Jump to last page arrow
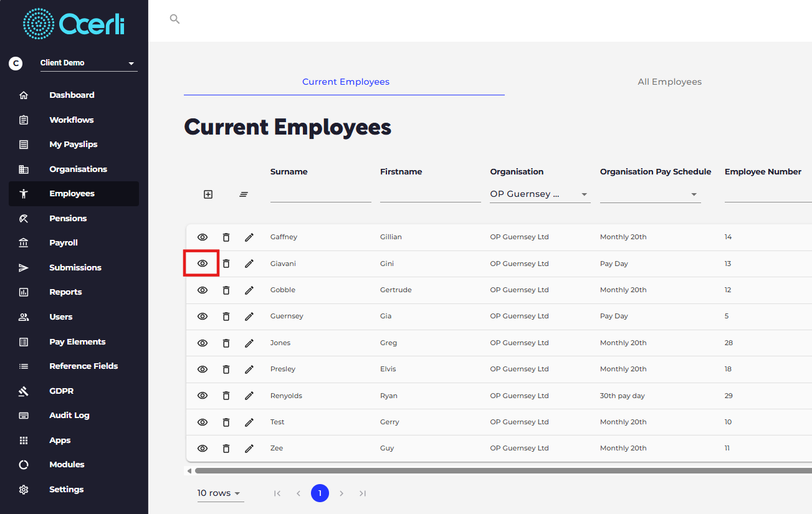Screen dimensions: 812x514 pos(363,493)
